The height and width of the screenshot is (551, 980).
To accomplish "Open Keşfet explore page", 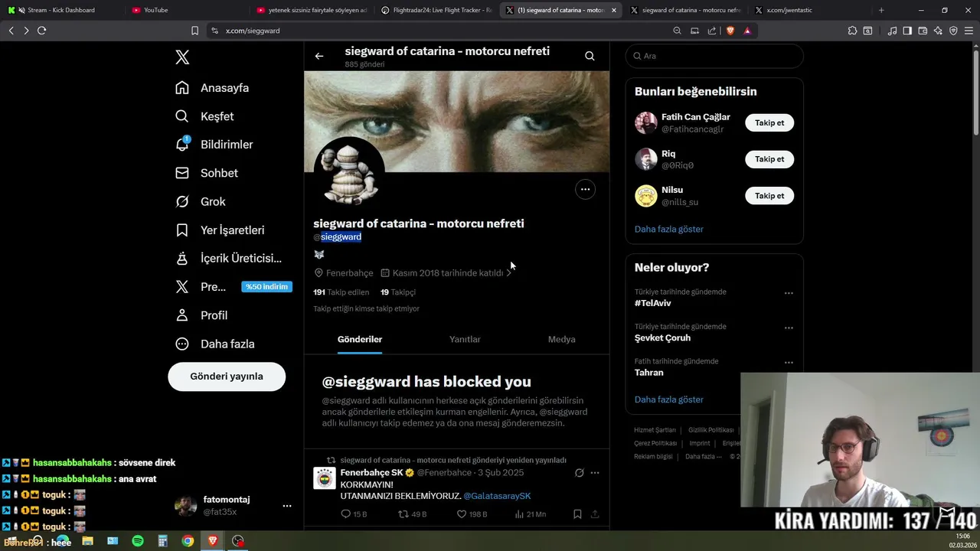I will click(x=204, y=116).
